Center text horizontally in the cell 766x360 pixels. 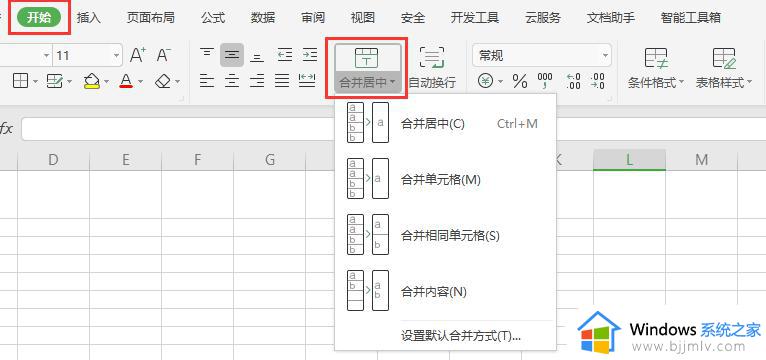tap(232, 81)
